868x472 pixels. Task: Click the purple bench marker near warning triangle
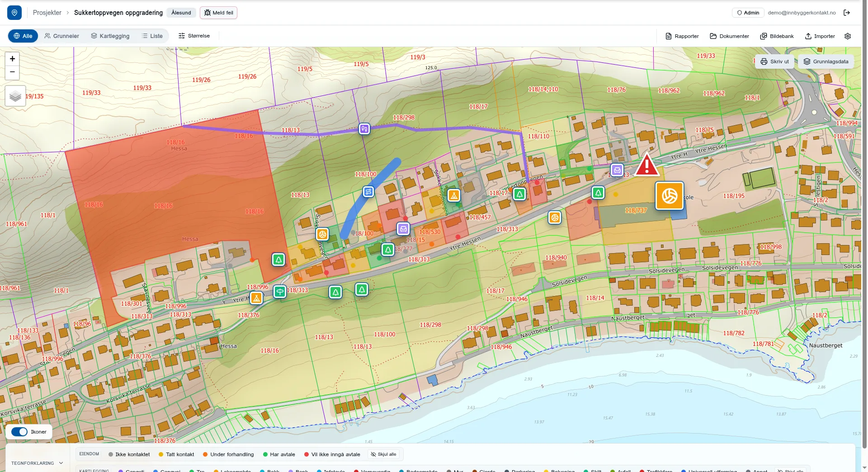(x=617, y=170)
